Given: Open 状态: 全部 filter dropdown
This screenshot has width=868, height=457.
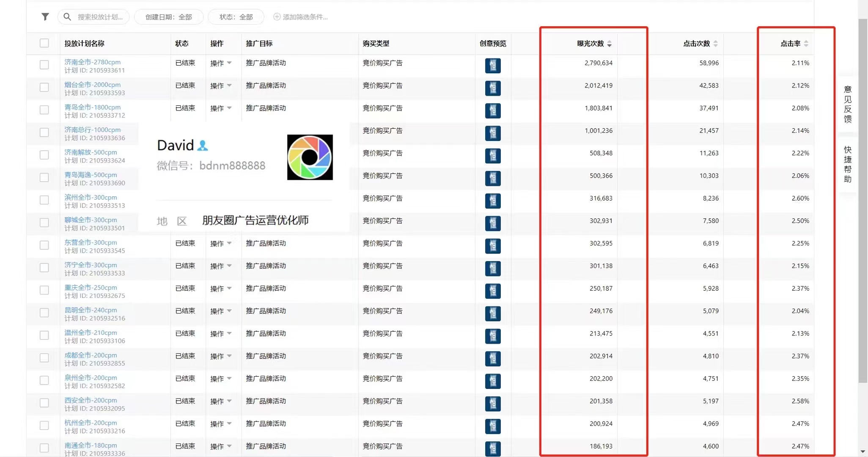Looking at the screenshot, I should pyautogui.click(x=236, y=17).
